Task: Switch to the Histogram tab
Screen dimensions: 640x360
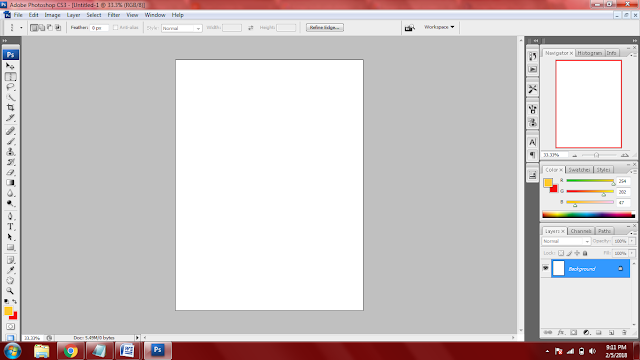Action: tap(590, 53)
